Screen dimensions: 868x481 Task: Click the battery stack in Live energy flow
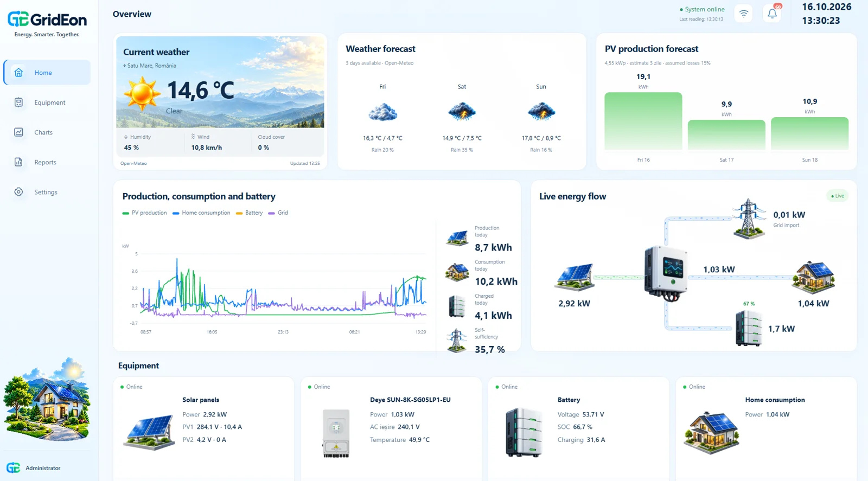point(749,329)
